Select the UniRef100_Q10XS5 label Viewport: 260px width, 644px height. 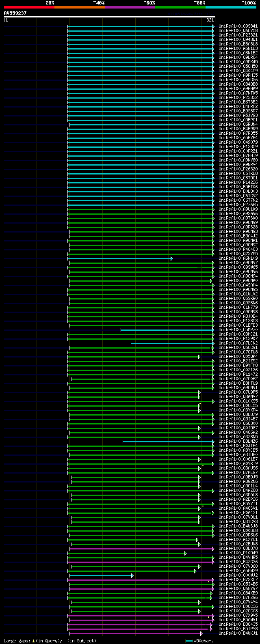click(x=238, y=401)
